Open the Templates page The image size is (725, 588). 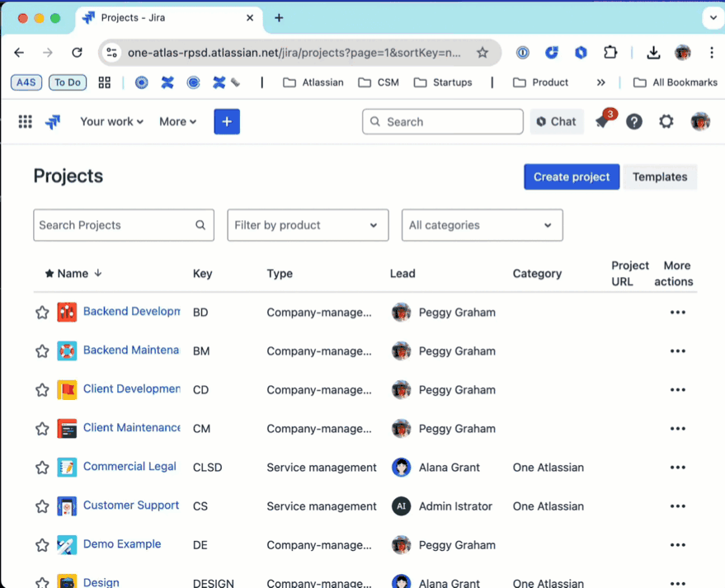pyautogui.click(x=659, y=176)
